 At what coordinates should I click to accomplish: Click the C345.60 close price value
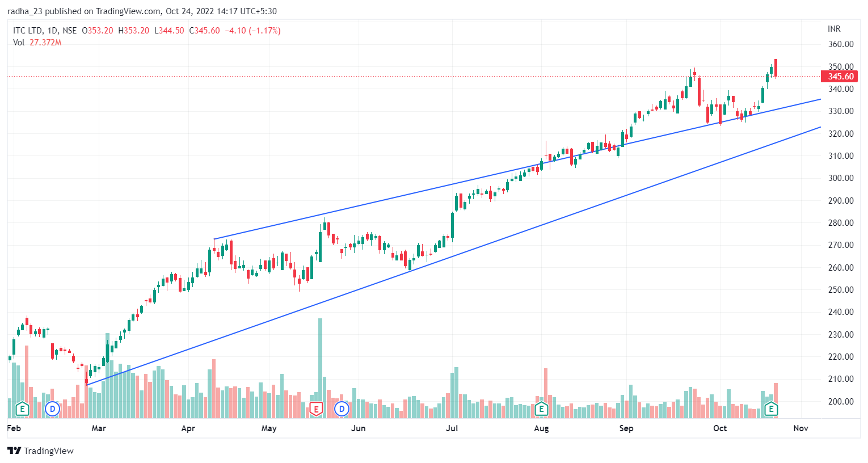point(204,31)
